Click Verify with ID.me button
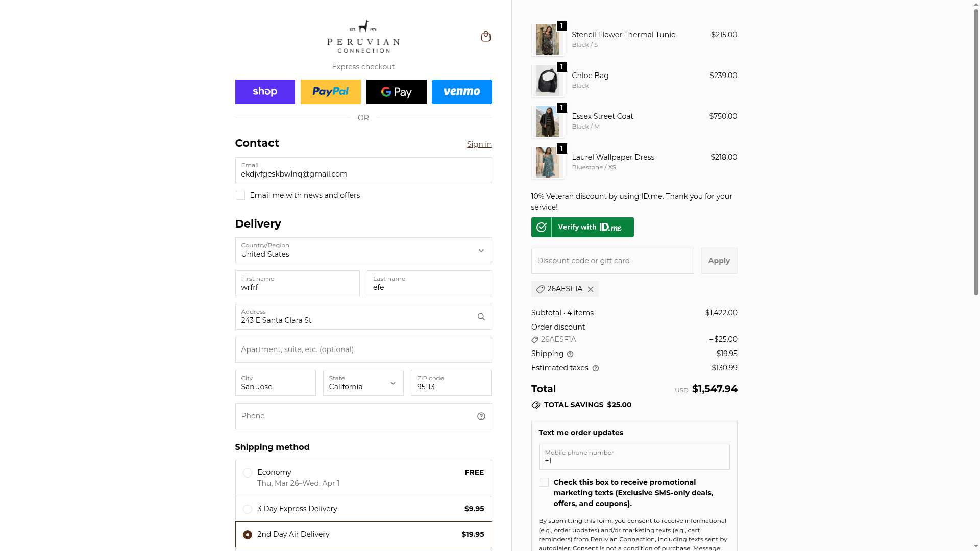 pyautogui.click(x=582, y=227)
